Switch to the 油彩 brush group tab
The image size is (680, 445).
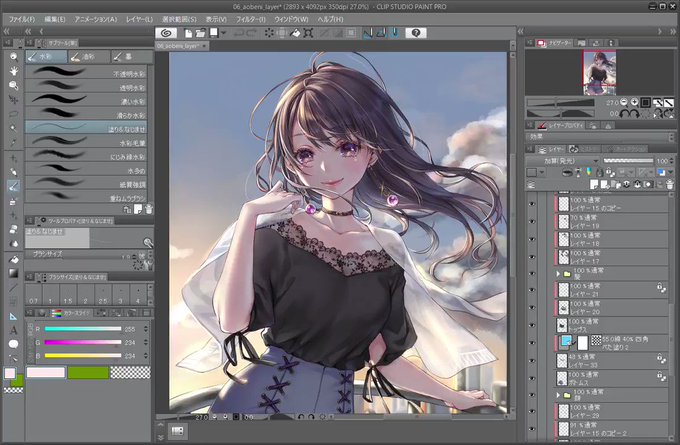89,57
